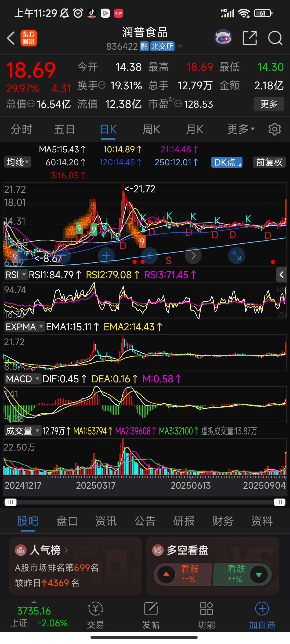This screenshot has height=644, width=290.
Task: Open 发帖 post icon
Action: [151, 616]
